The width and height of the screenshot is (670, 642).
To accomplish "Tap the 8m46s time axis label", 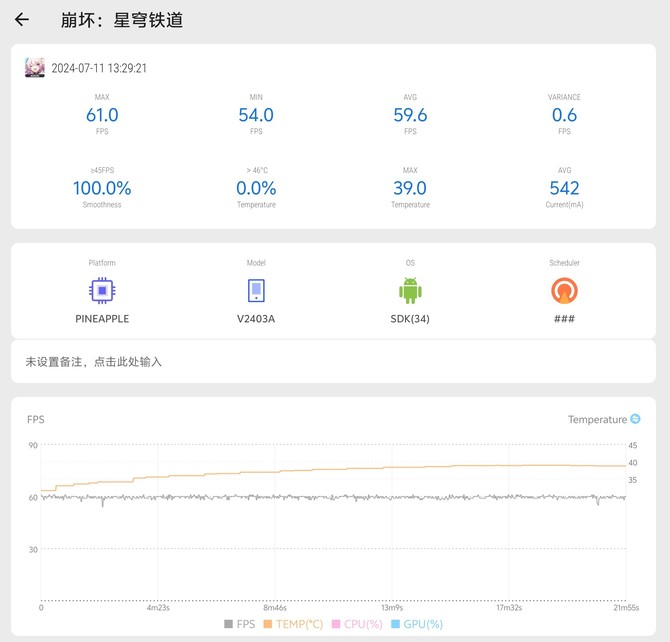I will [275, 607].
